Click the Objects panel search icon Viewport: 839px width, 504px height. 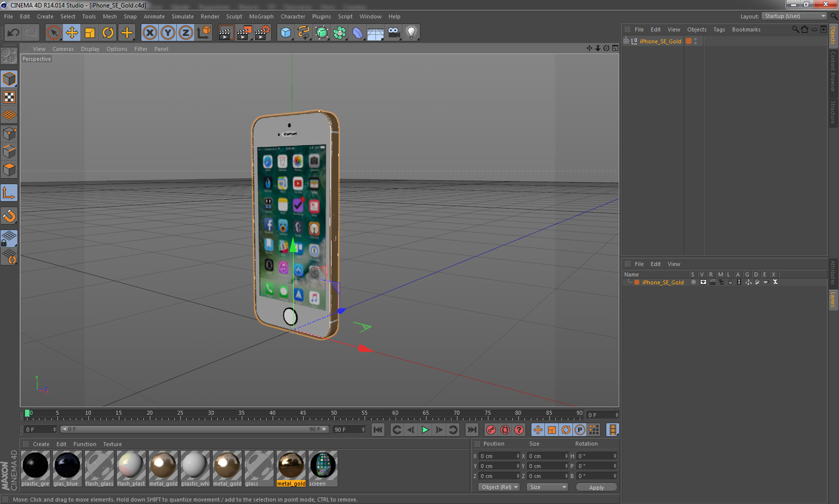pyautogui.click(x=795, y=29)
